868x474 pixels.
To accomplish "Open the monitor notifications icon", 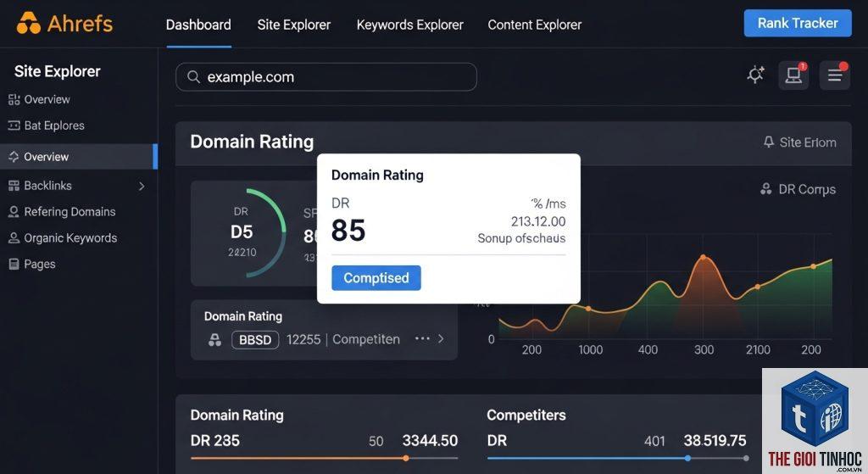I will pos(793,75).
